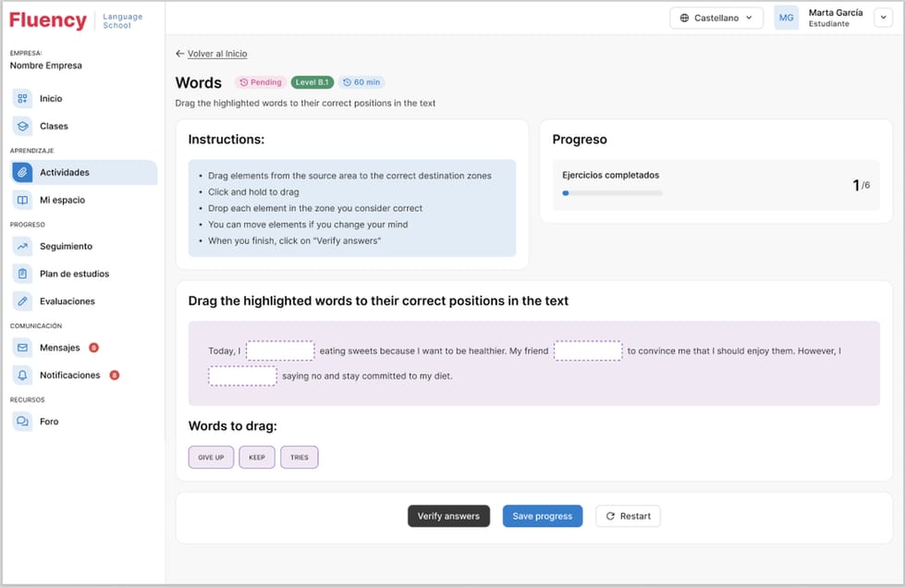906x588 pixels.
Task: Click the Evaluaciones pencil icon
Action: point(22,300)
